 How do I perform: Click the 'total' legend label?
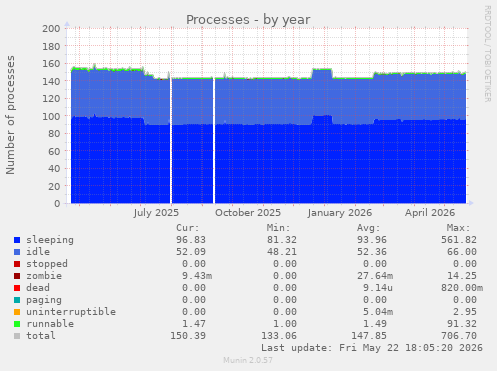pos(41,336)
